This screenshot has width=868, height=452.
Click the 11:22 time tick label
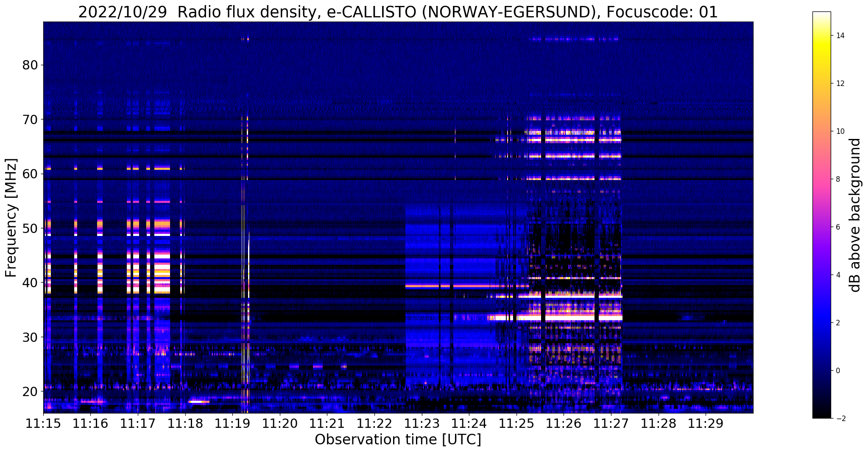(x=374, y=424)
